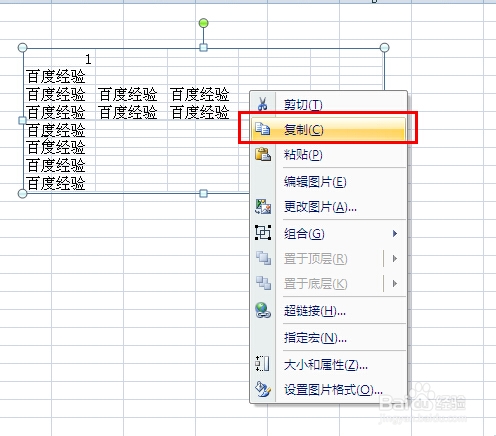Expand the 置于顶层(R) submenu arrow
496x436 pixels.
click(x=395, y=258)
